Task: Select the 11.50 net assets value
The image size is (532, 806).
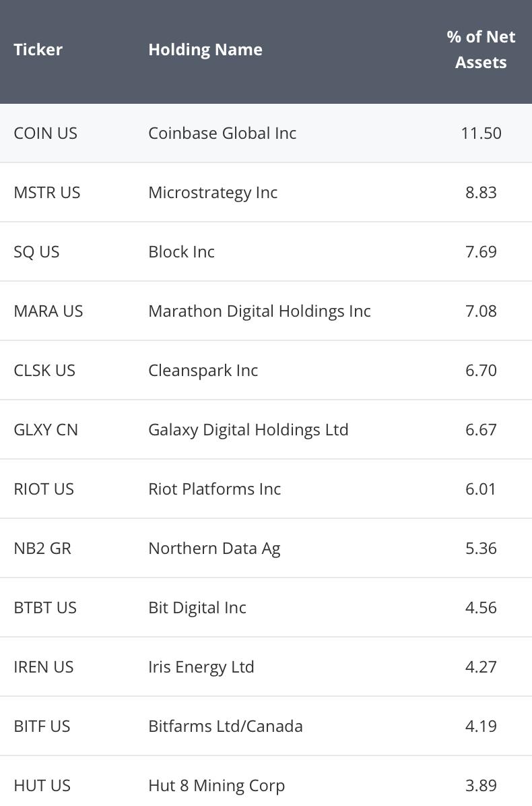Action: (x=481, y=133)
